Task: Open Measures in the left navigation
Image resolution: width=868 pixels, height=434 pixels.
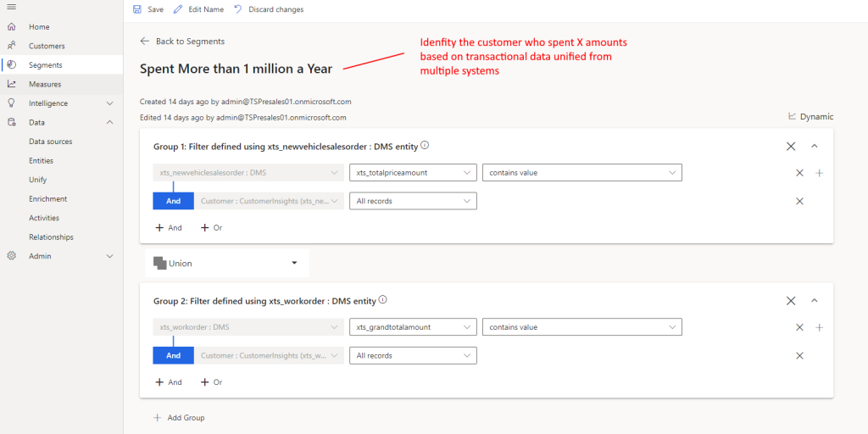Action: 44,84
